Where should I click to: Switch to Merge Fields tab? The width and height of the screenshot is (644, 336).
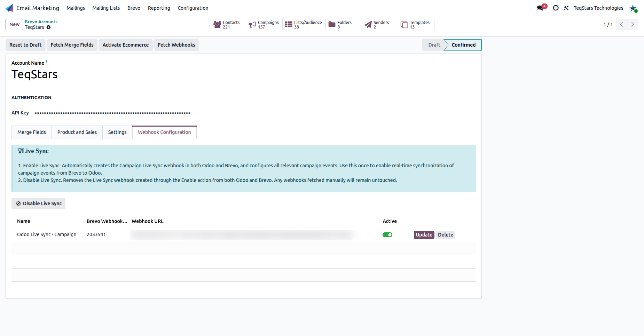[x=32, y=132]
